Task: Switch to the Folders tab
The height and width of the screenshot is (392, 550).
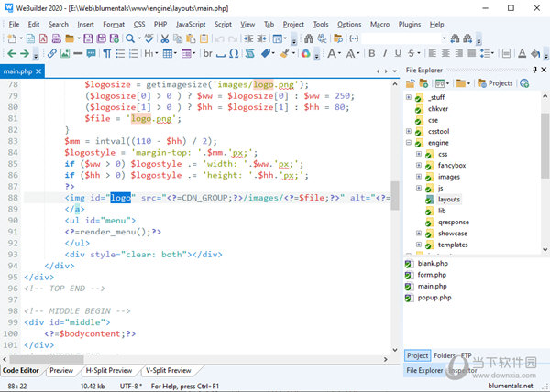Action: point(445,355)
